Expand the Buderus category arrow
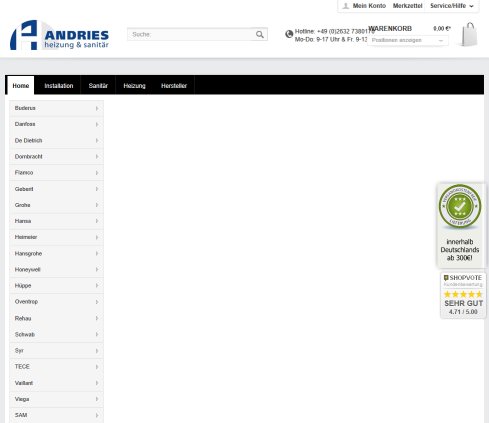489x423 pixels. tap(97, 108)
